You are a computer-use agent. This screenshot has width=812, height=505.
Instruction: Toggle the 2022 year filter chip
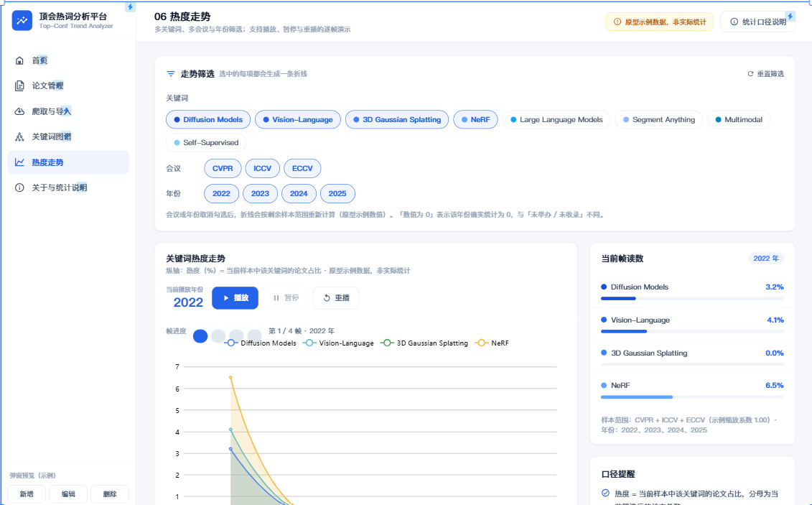point(221,194)
